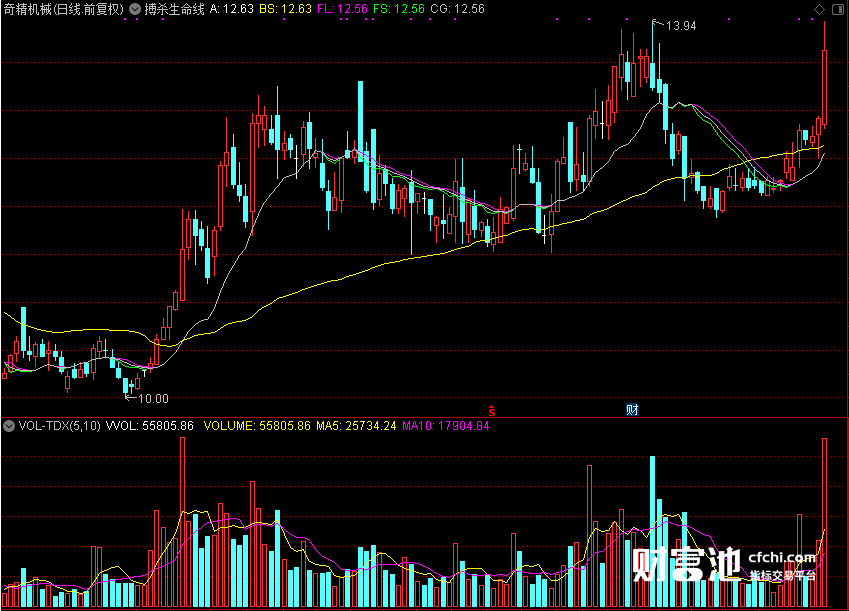Click the yellow VOLUME: 55805.86 value
This screenshot has height=611, width=849.
coord(257,426)
